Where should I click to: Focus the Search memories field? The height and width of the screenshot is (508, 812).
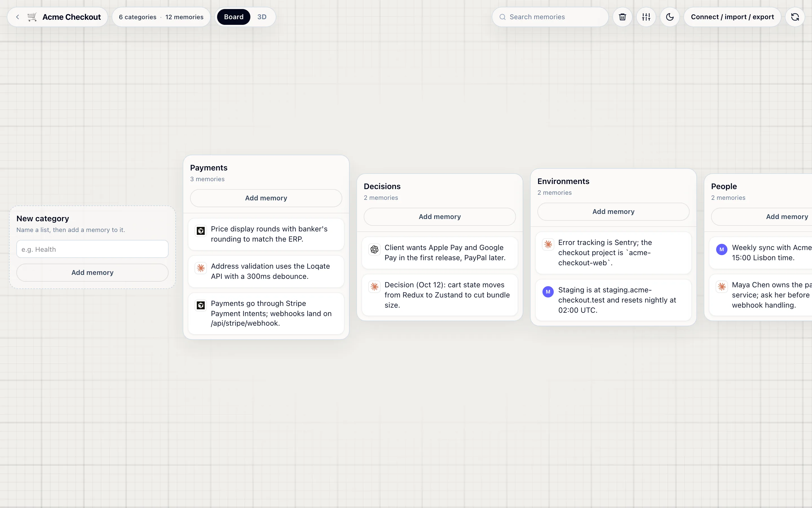click(x=550, y=17)
